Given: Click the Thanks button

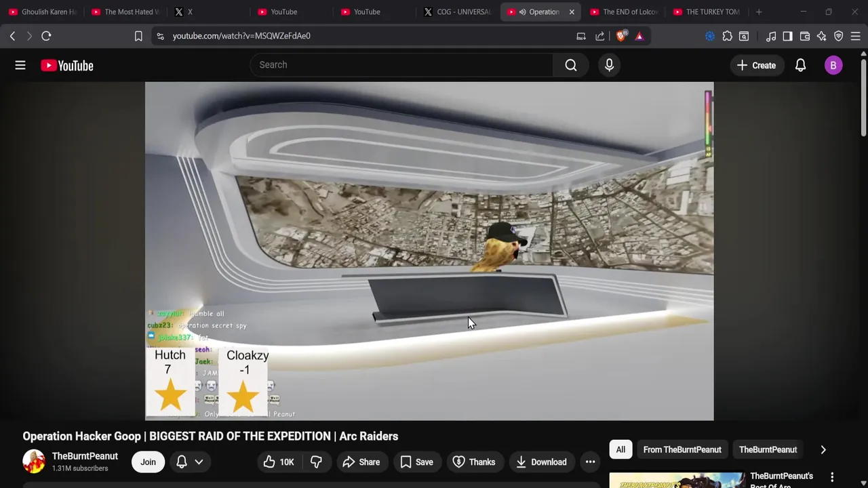Looking at the screenshot, I should click(474, 462).
